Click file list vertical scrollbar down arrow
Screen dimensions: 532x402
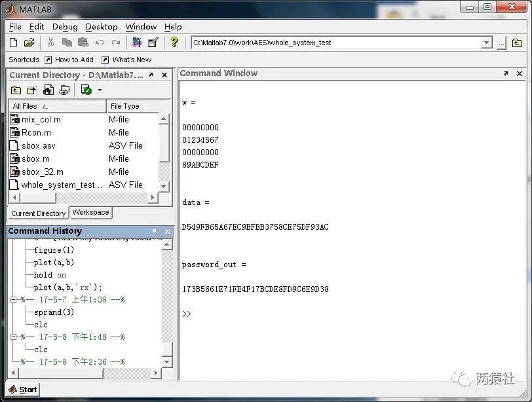[x=164, y=187]
